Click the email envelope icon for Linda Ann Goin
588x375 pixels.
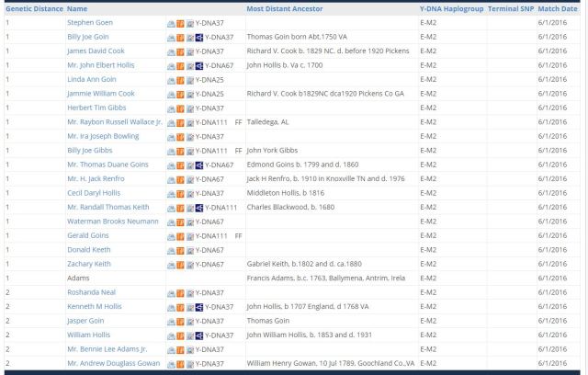(x=171, y=79)
